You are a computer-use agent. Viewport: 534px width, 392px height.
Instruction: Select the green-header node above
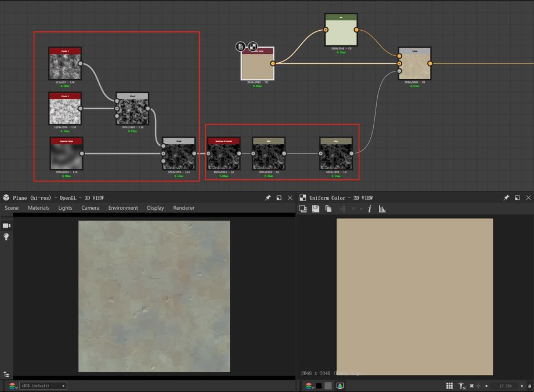pos(341,30)
